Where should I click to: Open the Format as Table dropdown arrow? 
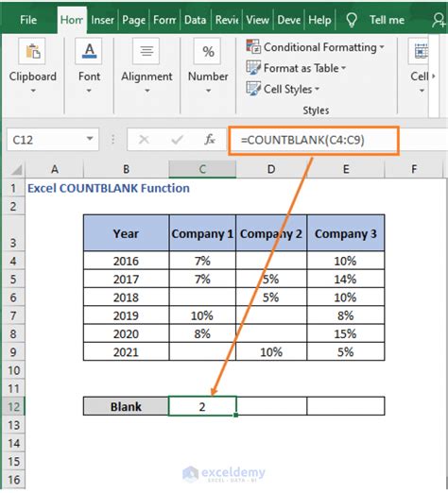[343, 68]
